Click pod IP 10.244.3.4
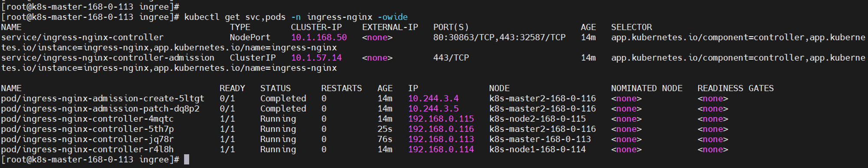The height and width of the screenshot is (168, 868). 433,99
